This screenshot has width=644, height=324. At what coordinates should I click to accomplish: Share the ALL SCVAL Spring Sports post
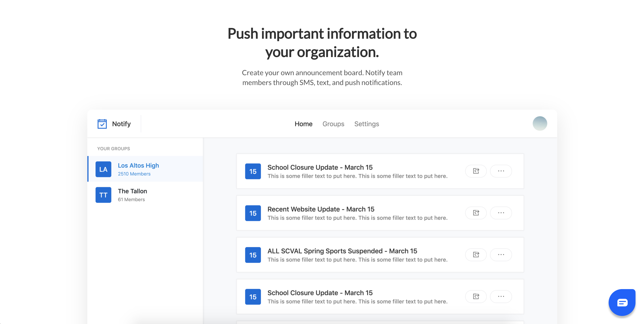tap(476, 254)
